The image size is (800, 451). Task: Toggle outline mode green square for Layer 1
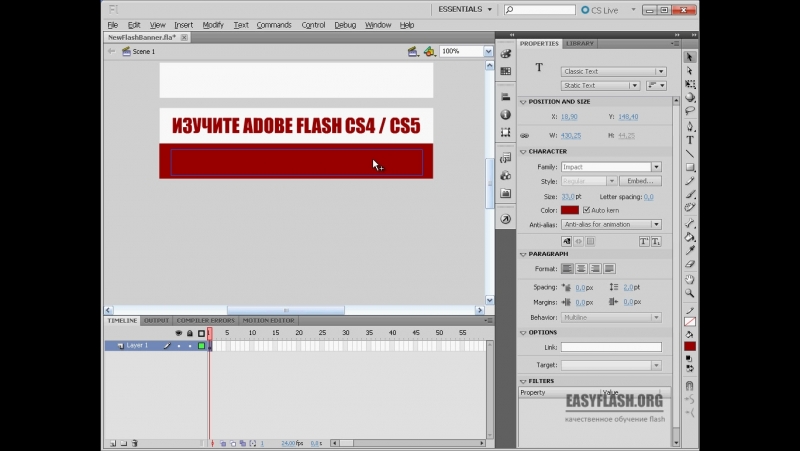click(x=202, y=346)
